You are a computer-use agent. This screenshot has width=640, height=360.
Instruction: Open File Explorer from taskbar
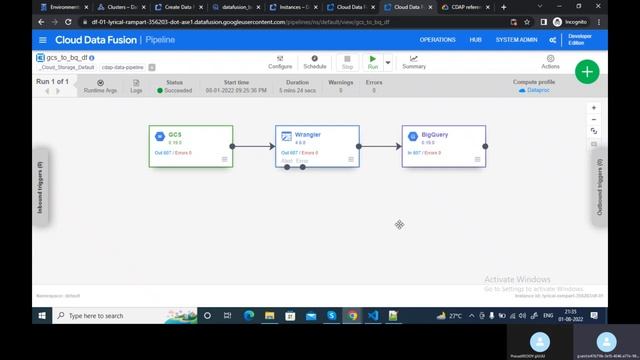(269, 316)
